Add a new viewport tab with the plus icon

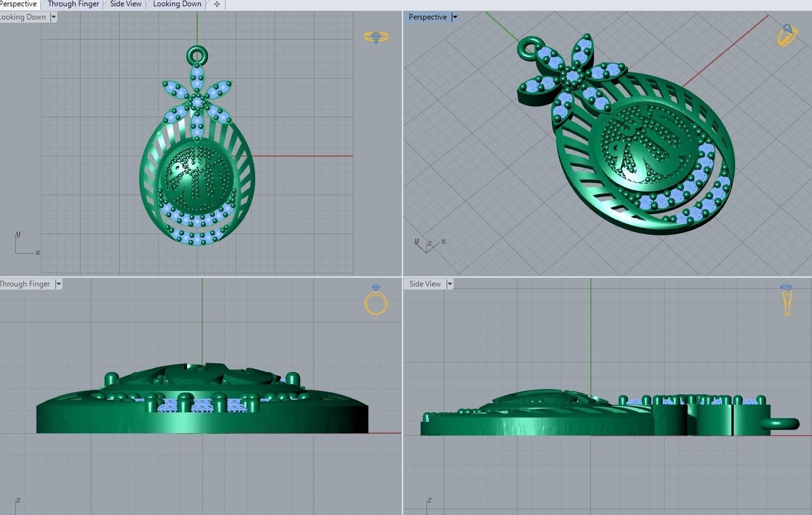[x=217, y=4]
